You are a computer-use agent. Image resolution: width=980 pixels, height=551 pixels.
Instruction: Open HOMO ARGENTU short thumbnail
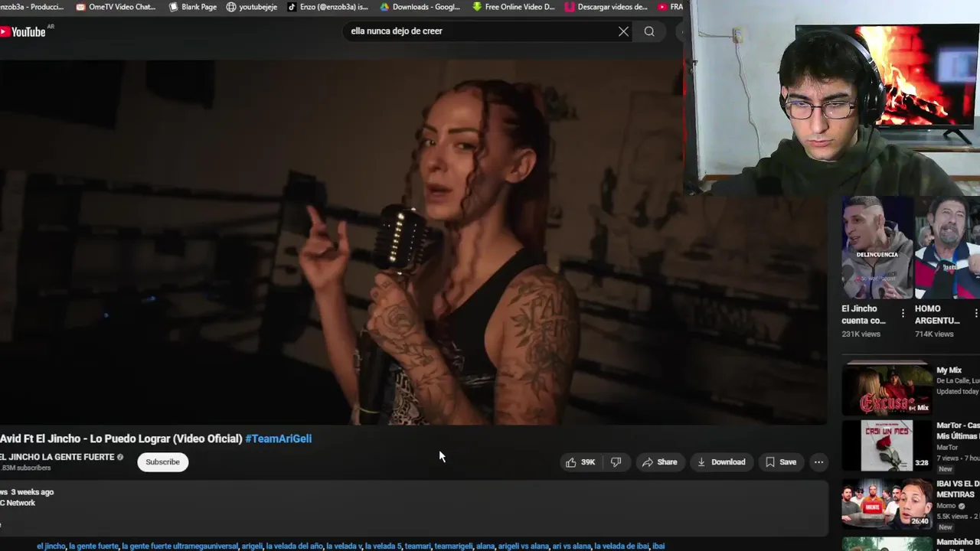(x=948, y=247)
